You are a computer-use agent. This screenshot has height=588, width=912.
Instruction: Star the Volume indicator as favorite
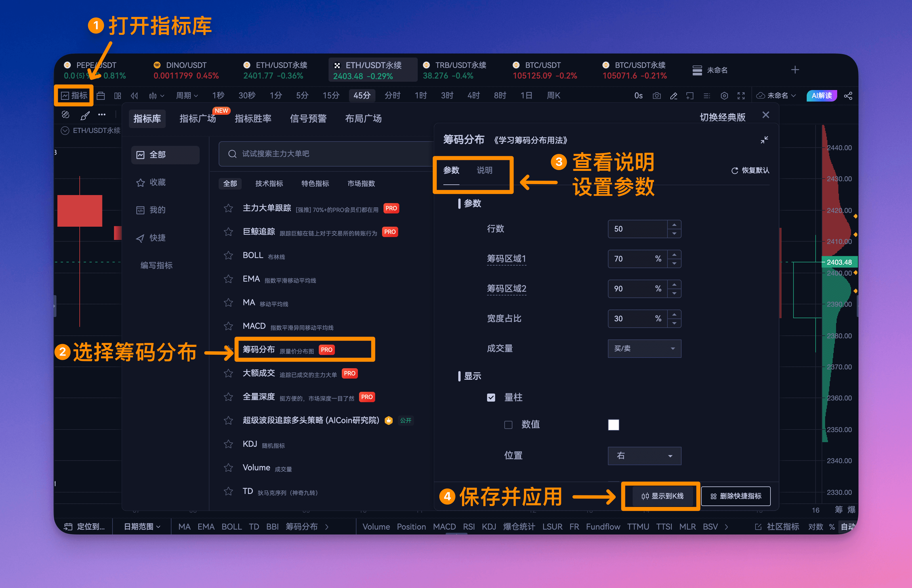(228, 468)
